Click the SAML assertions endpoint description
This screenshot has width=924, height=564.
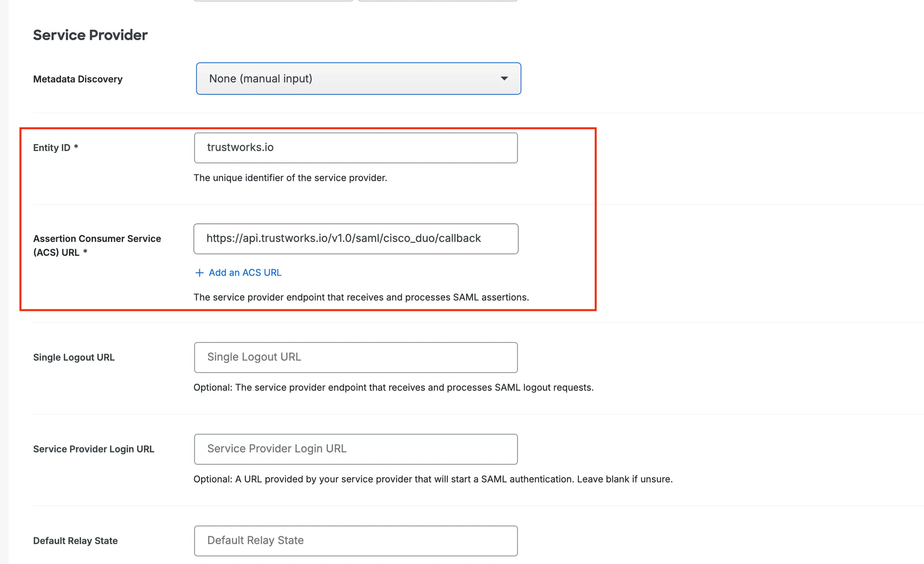(361, 297)
